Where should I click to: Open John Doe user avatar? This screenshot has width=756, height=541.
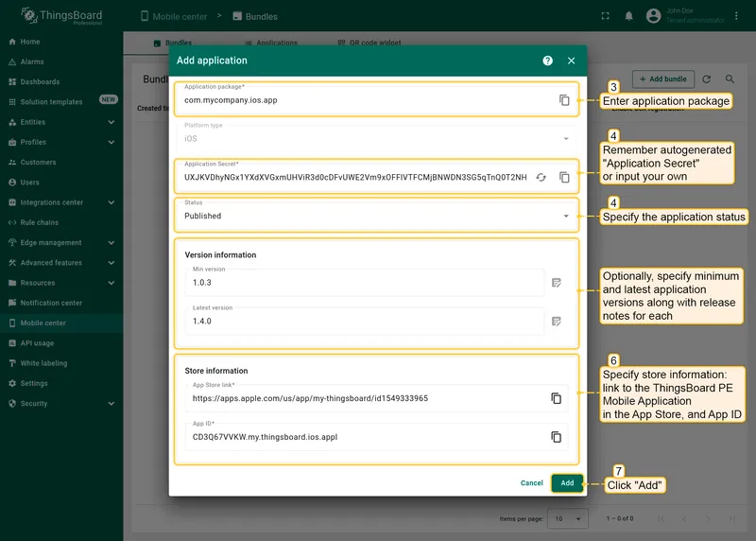[x=653, y=16]
